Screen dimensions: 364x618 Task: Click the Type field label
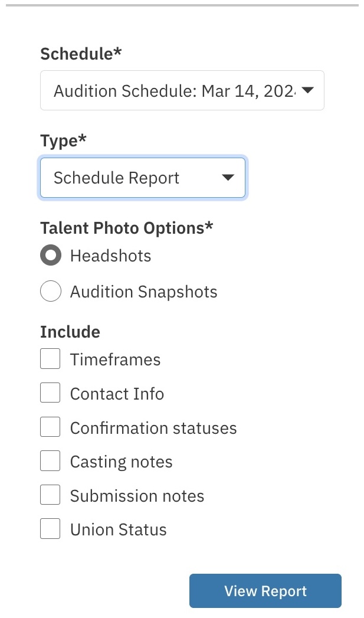click(63, 141)
